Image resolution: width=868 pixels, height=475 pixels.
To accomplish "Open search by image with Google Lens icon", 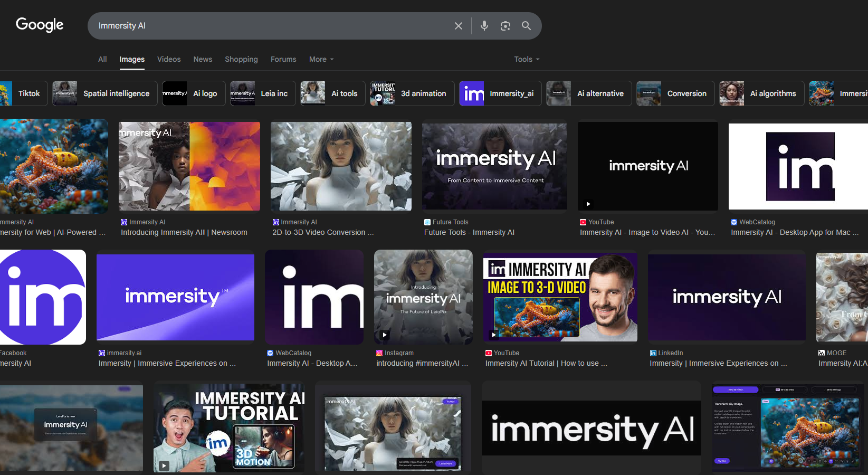I will 505,25.
